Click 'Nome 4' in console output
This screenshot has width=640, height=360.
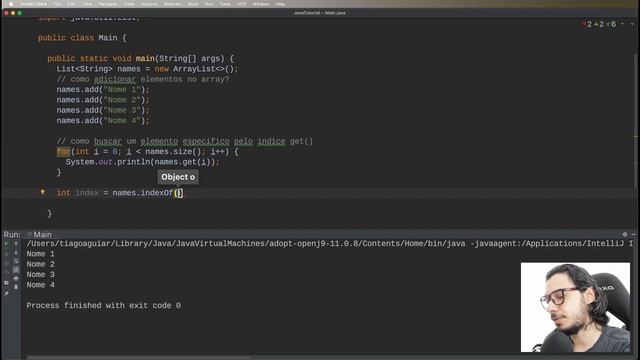(x=40, y=285)
